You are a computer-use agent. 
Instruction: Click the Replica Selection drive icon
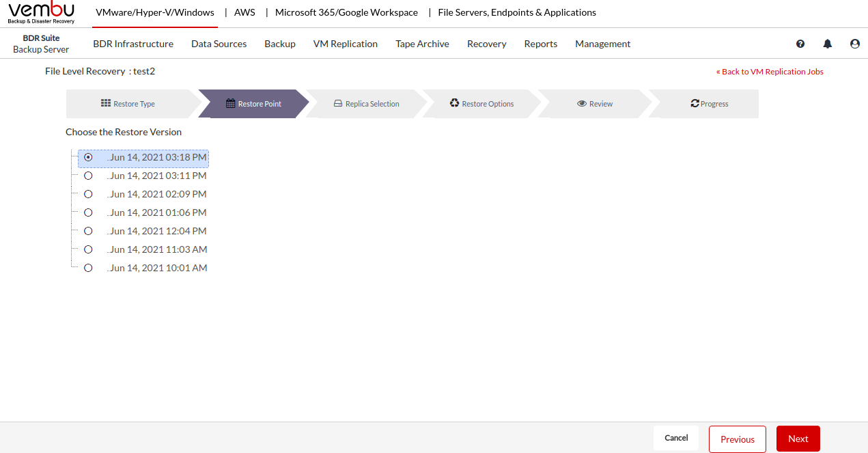(x=337, y=104)
